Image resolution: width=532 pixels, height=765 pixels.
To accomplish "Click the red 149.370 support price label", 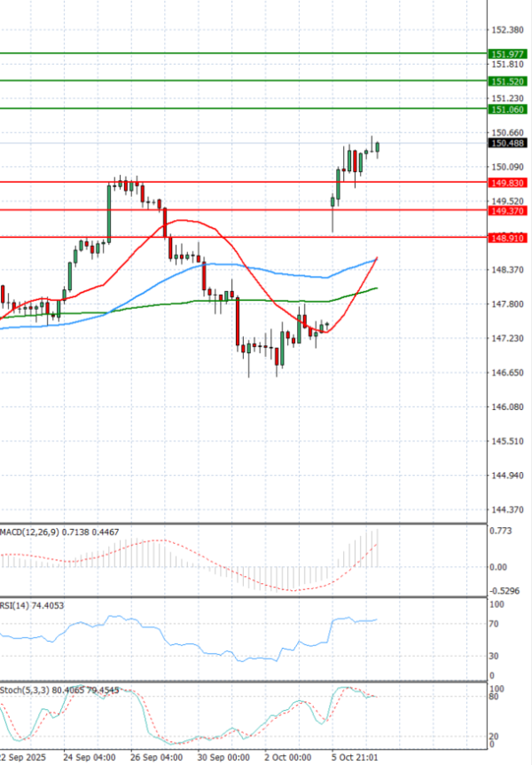I will [508, 210].
